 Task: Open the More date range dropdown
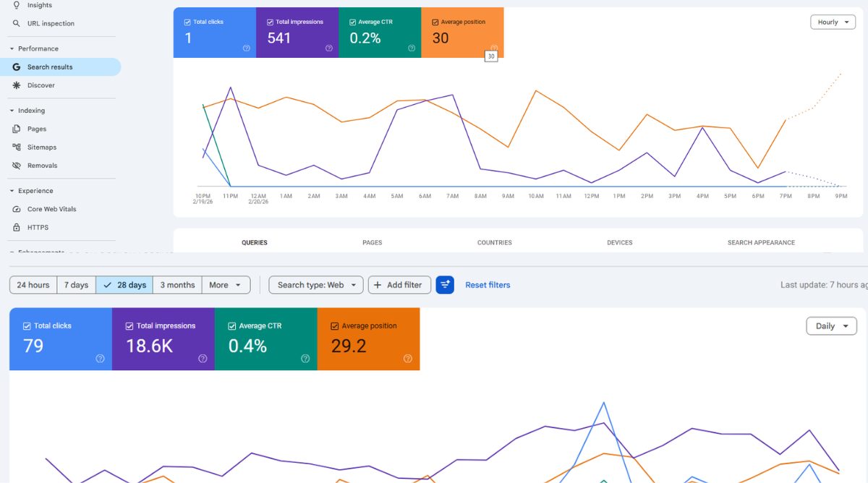[x=226, y=285]
